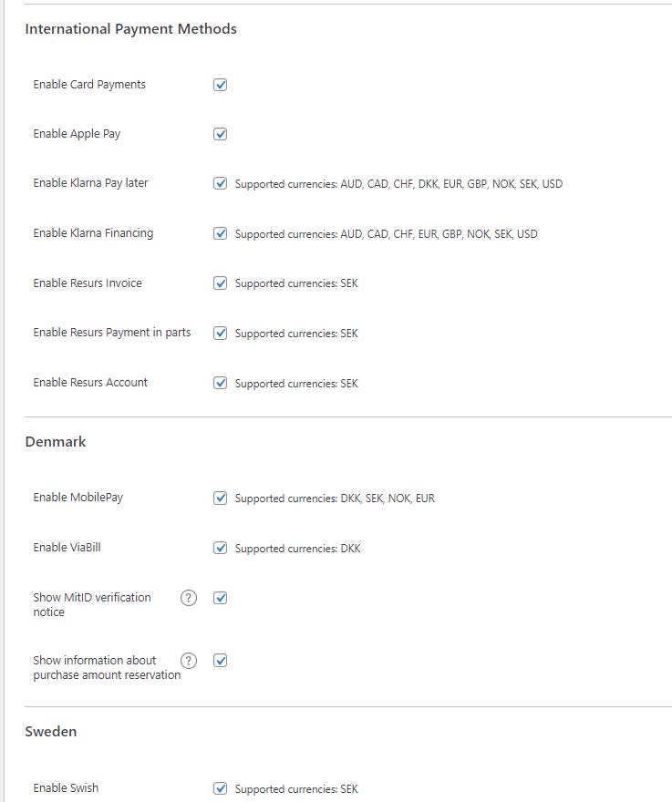Toggle the Enable Resurs Invoice checkbox
The height and width of the screenshot is (802, 672).
point(220,283)
